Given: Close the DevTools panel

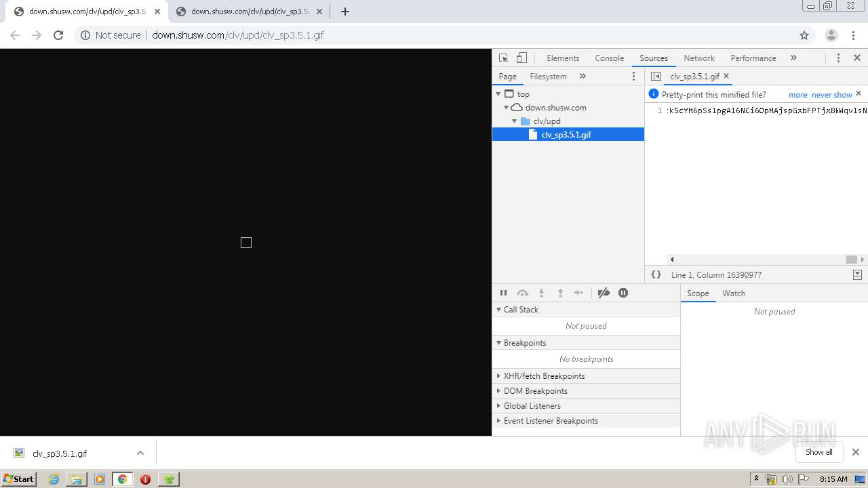Looking at the screenshot, I should pyautogui.click(x=857, y=58).
